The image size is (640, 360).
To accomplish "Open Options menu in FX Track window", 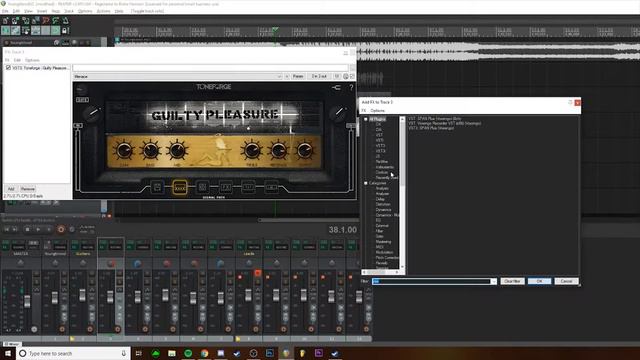I will [x=32, y=60].
